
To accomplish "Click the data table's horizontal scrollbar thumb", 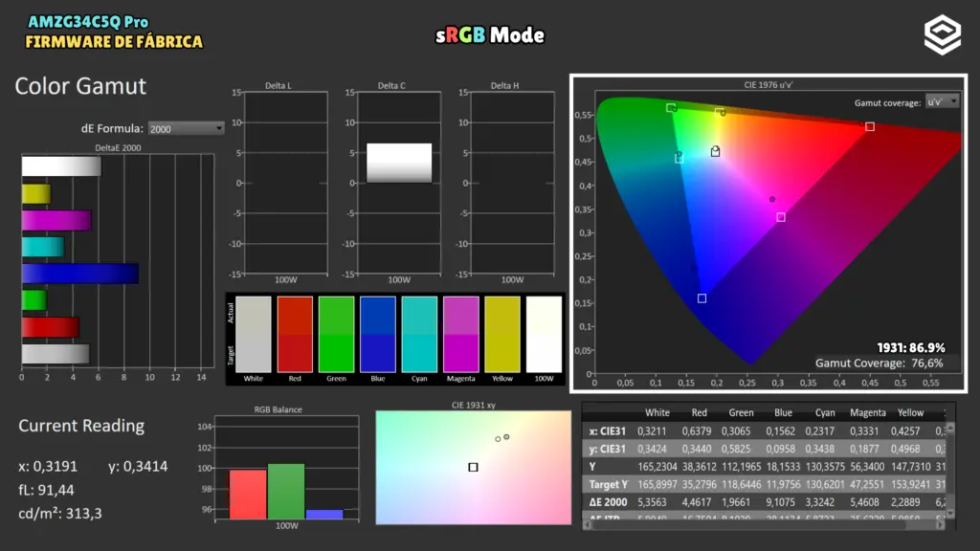I will 748,525.
